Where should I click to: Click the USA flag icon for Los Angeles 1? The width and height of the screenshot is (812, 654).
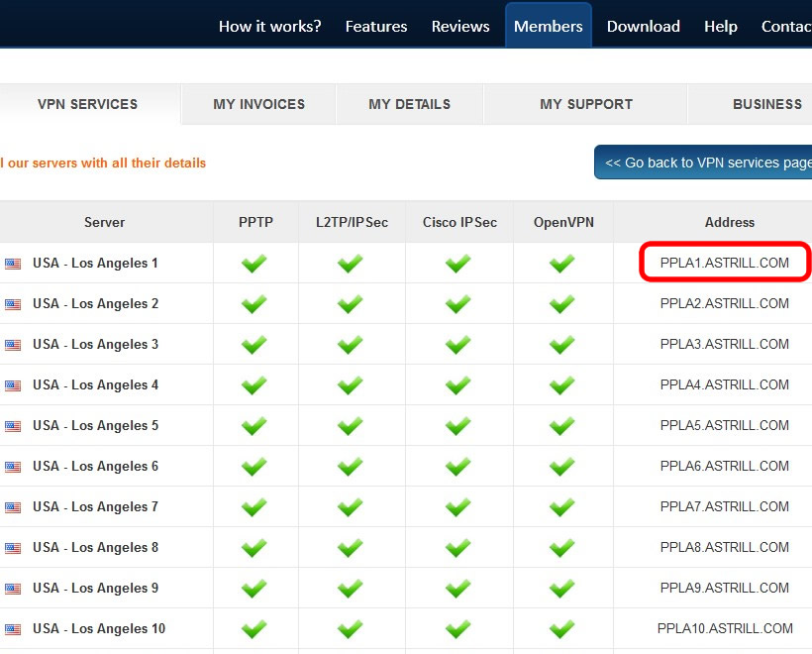(x=13, y=264)
